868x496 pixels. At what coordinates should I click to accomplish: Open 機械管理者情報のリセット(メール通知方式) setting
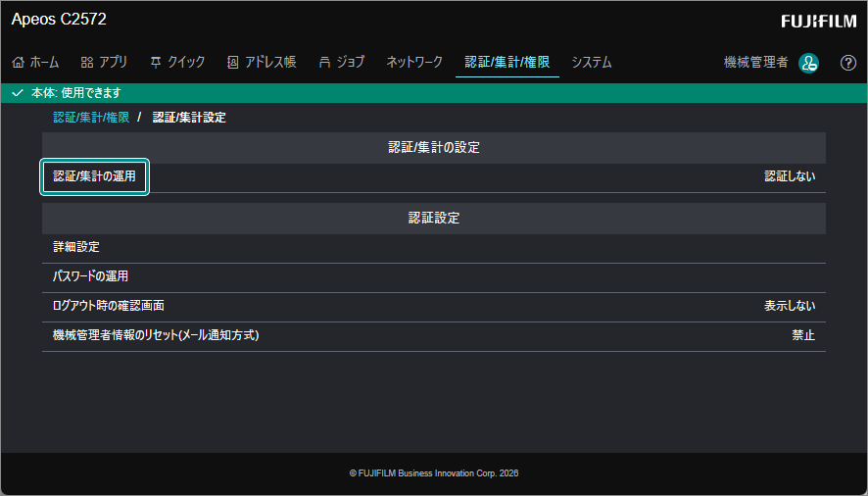click(x=434, y=335)
